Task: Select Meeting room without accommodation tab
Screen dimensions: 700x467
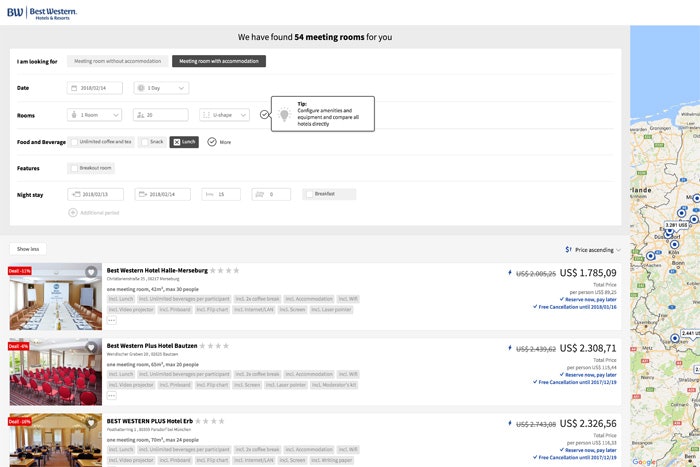Action: (117, 61)
